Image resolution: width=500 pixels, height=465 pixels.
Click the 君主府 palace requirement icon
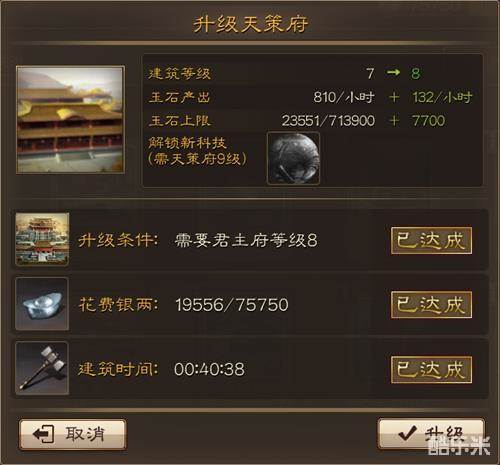[x=42, y=240]
